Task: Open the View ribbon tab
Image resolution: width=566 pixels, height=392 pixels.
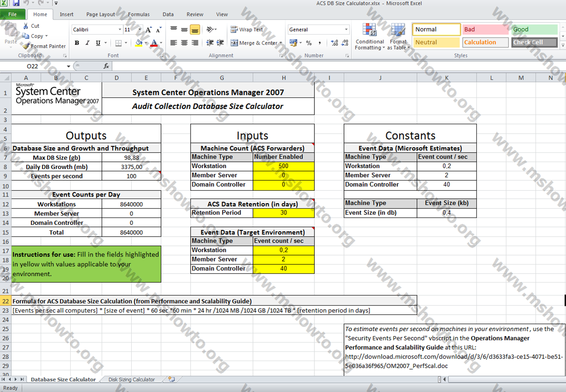Action: [222, 14]
